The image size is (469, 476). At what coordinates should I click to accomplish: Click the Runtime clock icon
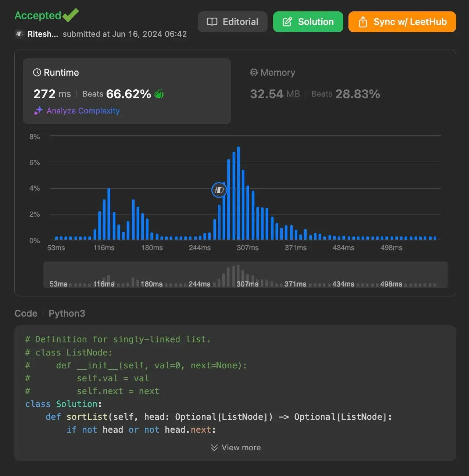[x=37, y=72]
